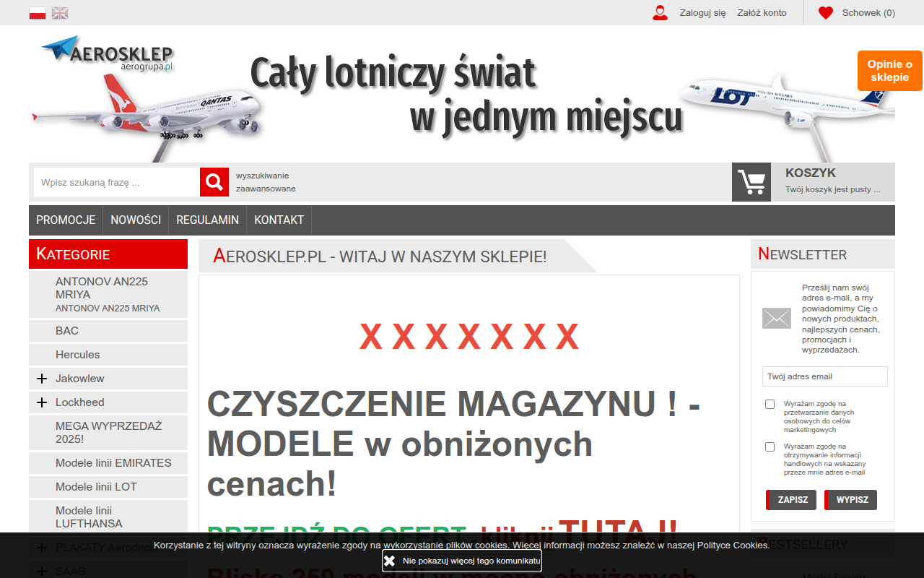Expand the PLAKATY category plus sign
Image resolution: width=924 pixels, height=578 pixels.
pos(42,548)
